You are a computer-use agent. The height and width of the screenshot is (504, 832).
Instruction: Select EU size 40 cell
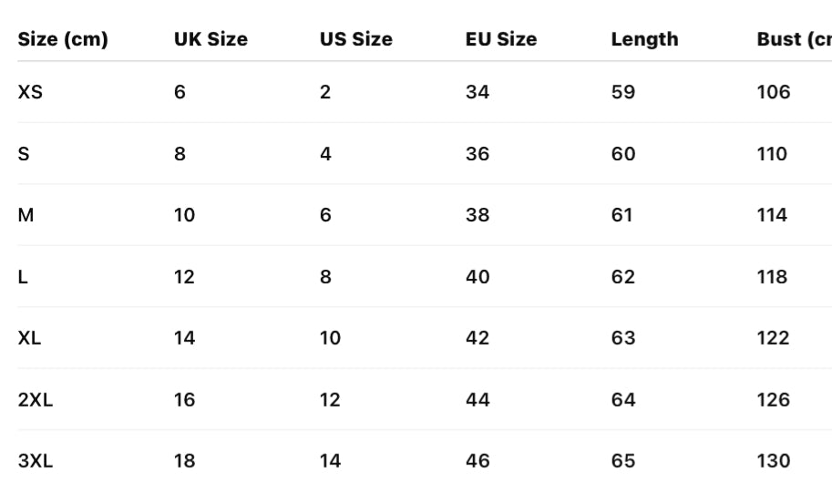(x=478, y=277)
